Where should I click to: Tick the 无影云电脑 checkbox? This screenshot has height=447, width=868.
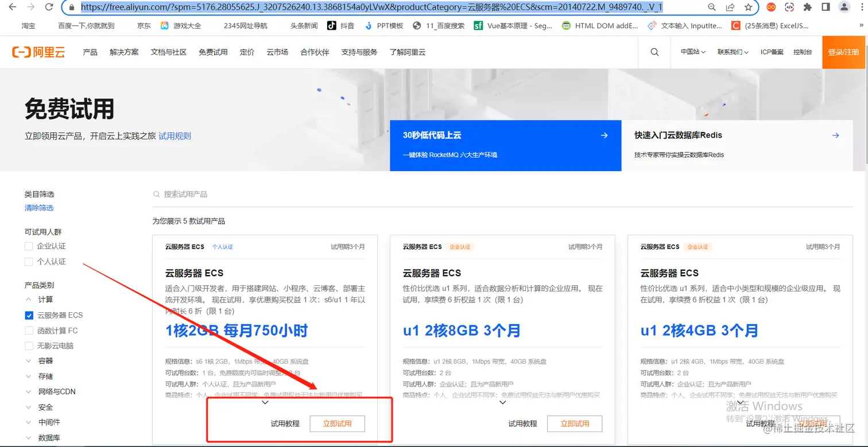pyautogui.click(x=29, y=346)
